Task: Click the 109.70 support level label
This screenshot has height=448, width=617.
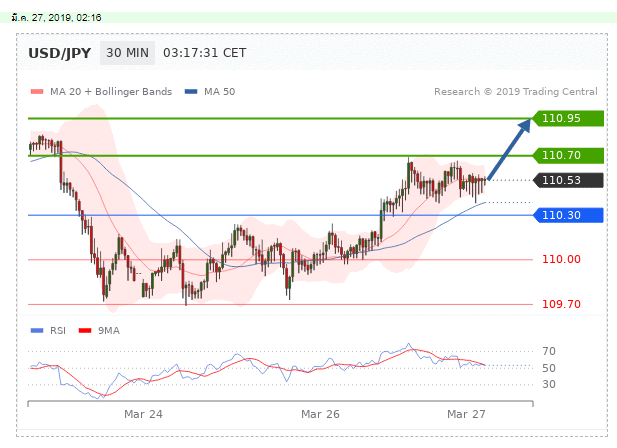Action: [x=561, y=304]
